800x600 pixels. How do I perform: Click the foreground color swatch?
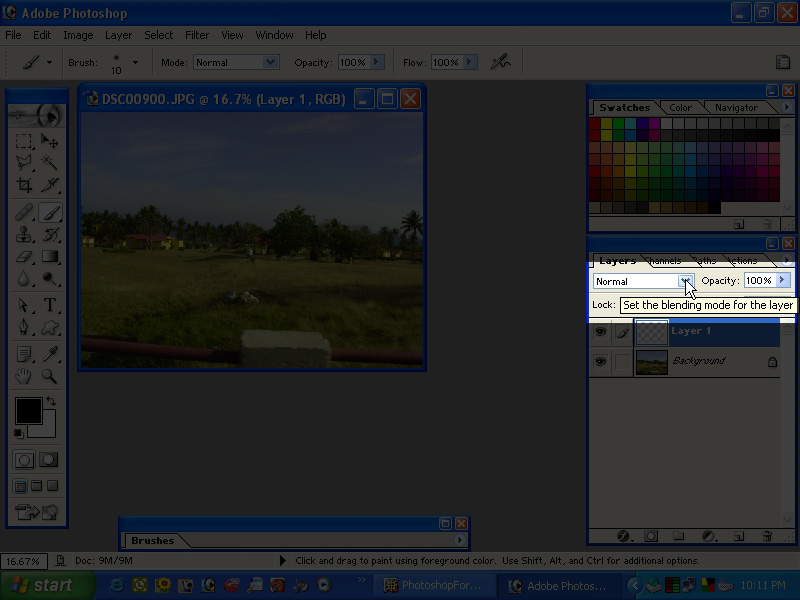[x=28, y=410]
